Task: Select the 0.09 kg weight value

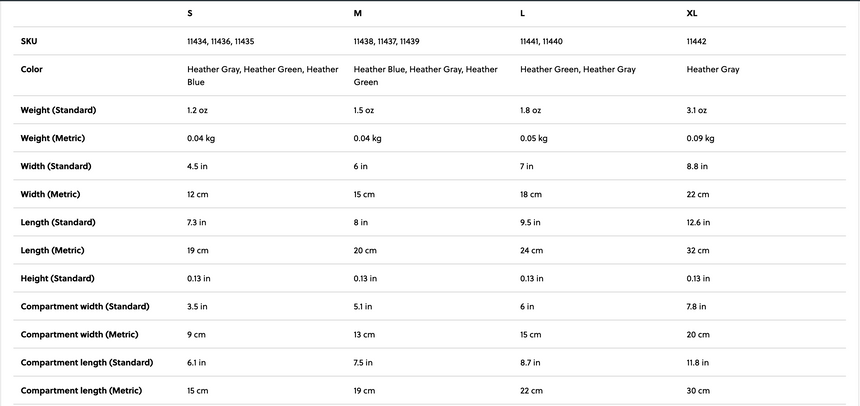Action: point(700,138)
